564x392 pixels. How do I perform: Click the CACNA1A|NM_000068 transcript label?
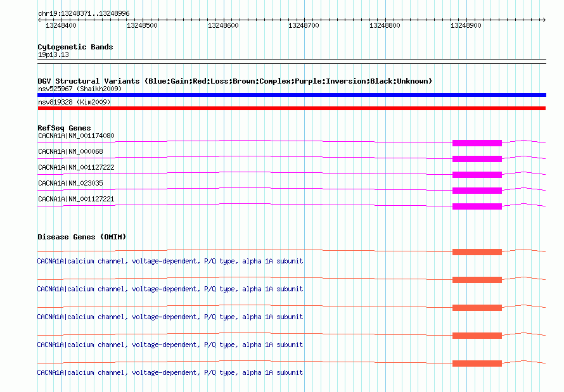(70, 151)
